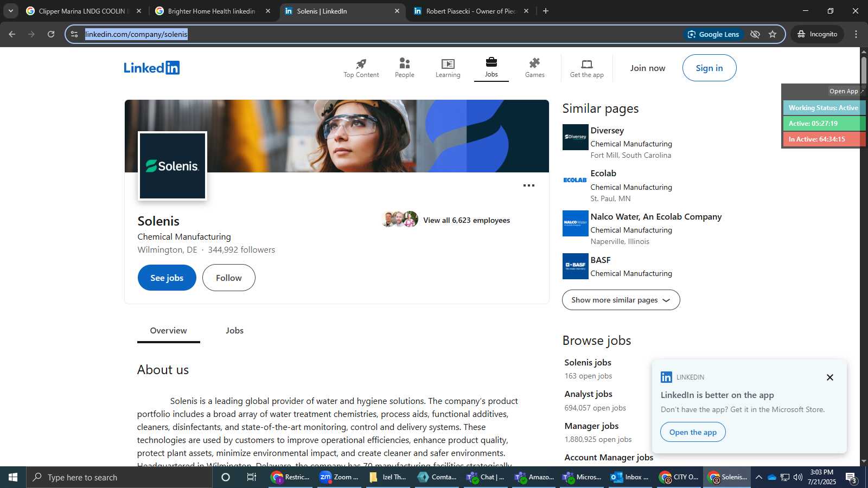
Task: Show hidden system tray icons
Action: click(759, 477)
